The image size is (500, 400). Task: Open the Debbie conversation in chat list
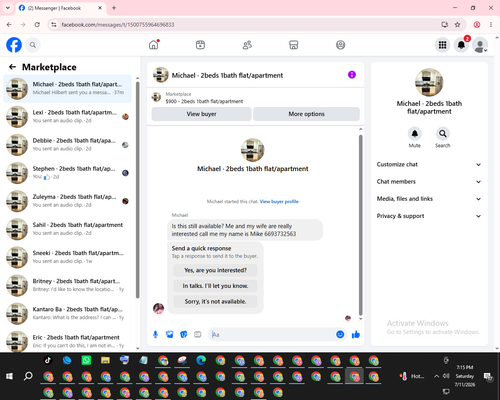click(x=67, y=145)
